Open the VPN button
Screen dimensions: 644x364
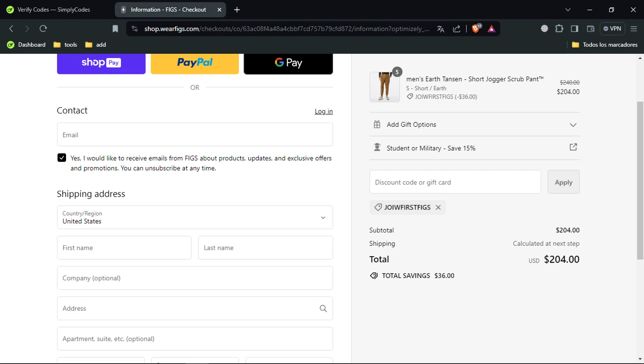[x=612, y=29]
